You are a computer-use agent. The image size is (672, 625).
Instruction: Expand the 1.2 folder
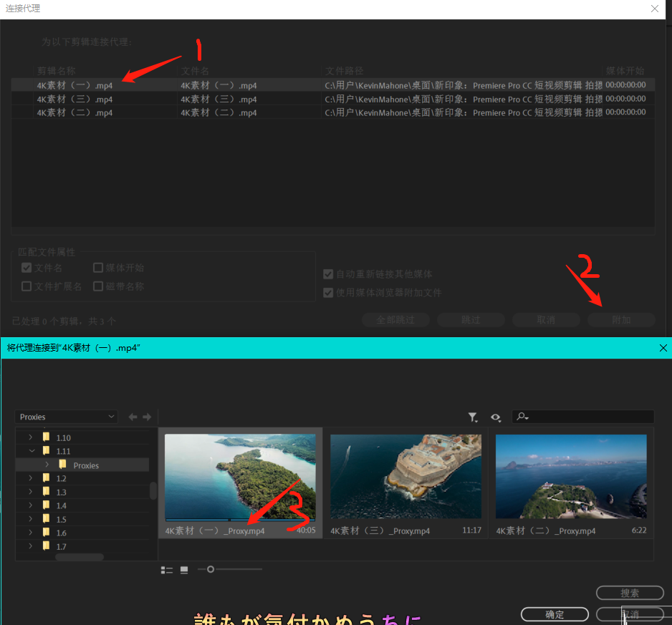point(30,478)
